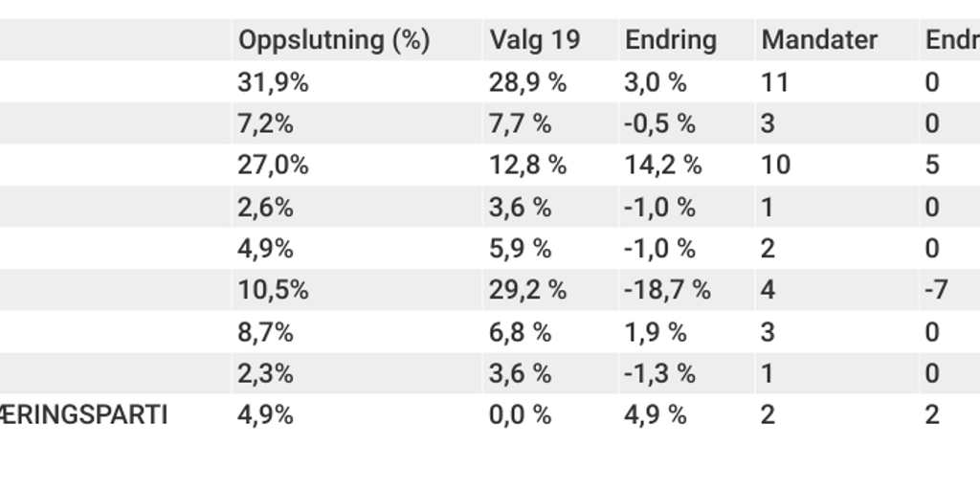The width and height of the screenshot is (980, 490).
Task: Select the Endring column header
Action: pos(670,40)
